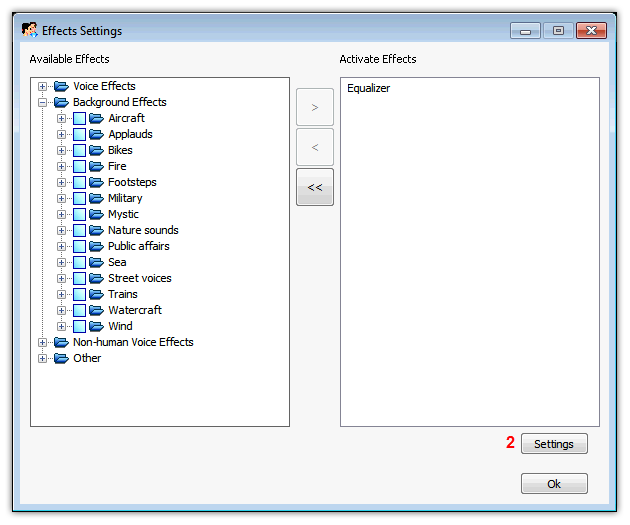Expand the Watercraft subfolder
Image resolution: width=630 pixels, height=525 pixels.
[61, 311]
